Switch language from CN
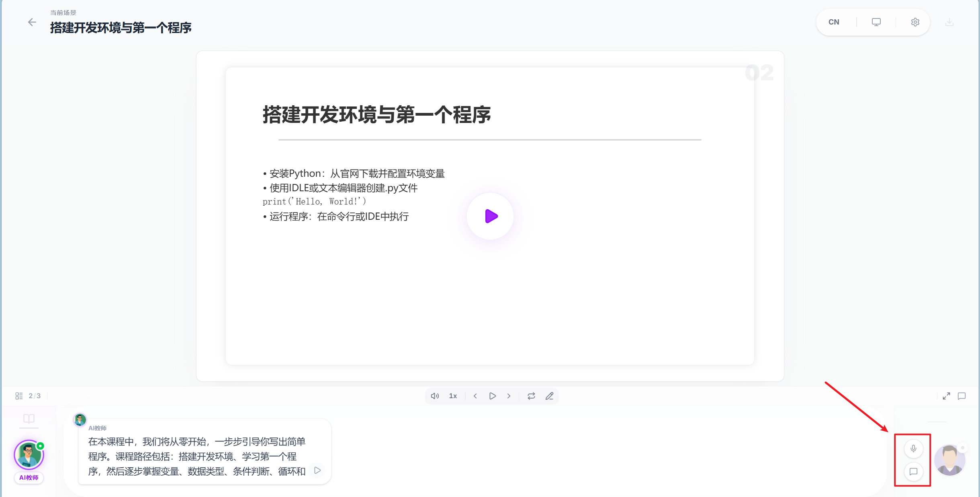 pyautogui.click(x=834, y=22)
